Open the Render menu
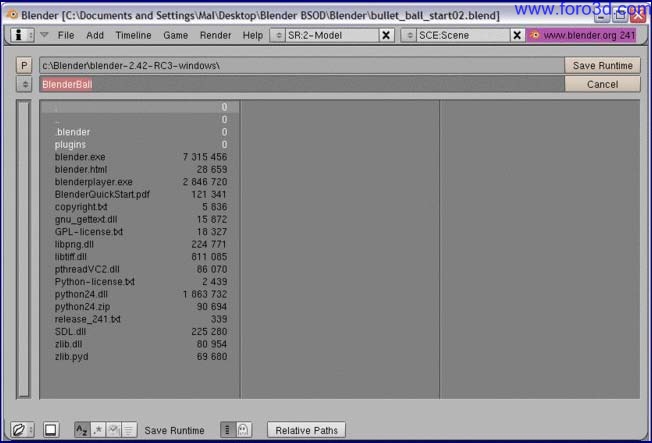The width and height of the screenshot is (652, 443). click(x=215, y=35)
